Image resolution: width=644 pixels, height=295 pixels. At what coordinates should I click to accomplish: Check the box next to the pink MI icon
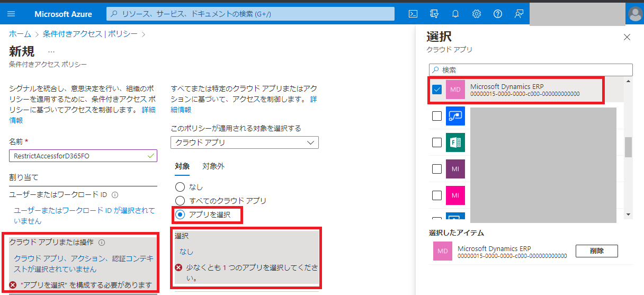tap(437, 195)
